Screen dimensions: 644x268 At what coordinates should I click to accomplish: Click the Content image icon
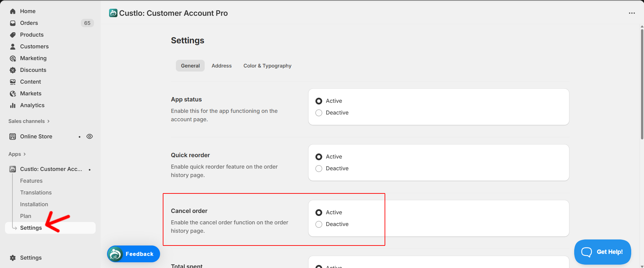(13, 82)
